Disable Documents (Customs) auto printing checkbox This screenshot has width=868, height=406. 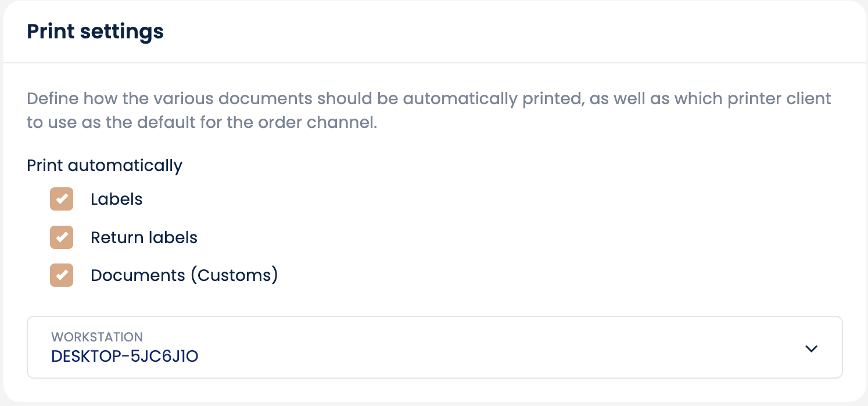click(x=62, y=275)
